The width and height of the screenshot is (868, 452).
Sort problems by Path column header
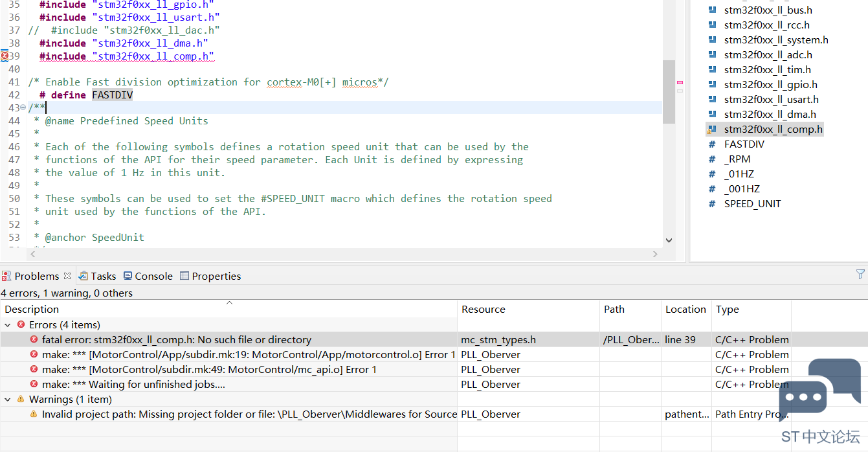click(630, 310)
